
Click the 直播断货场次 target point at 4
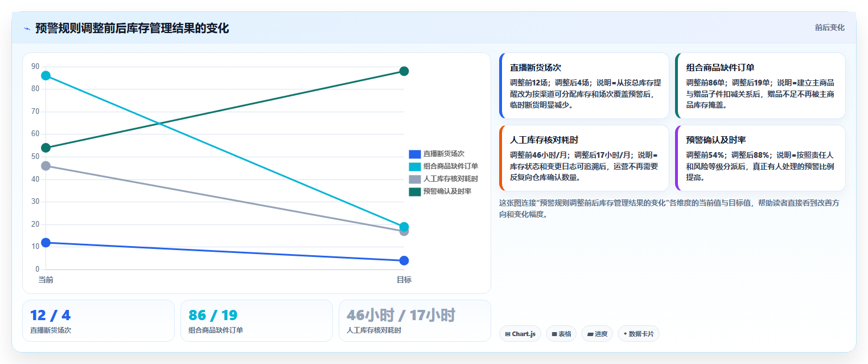(404, 261)
